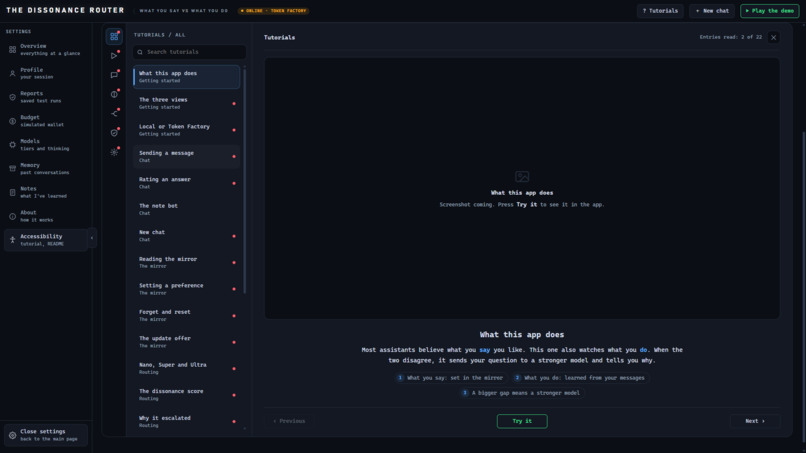Select tutorial 'Reading the mirror'

click(187, 263)
